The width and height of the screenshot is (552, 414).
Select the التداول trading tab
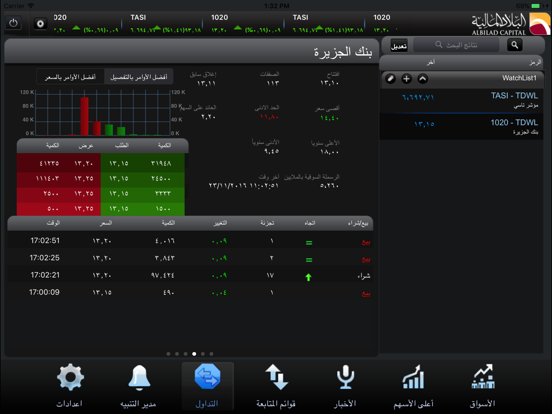(x=207, y=386)
